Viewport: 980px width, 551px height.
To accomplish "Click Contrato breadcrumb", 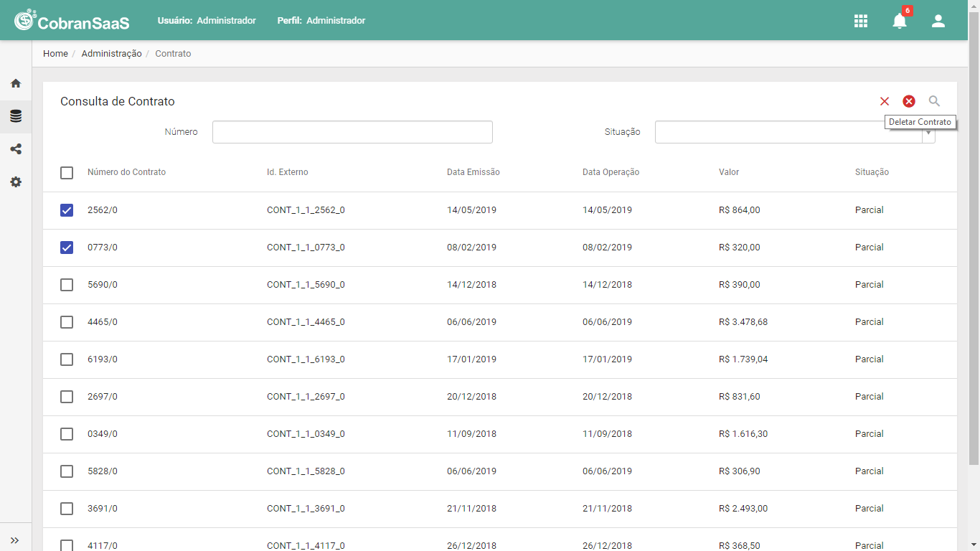I will (173, 54).
